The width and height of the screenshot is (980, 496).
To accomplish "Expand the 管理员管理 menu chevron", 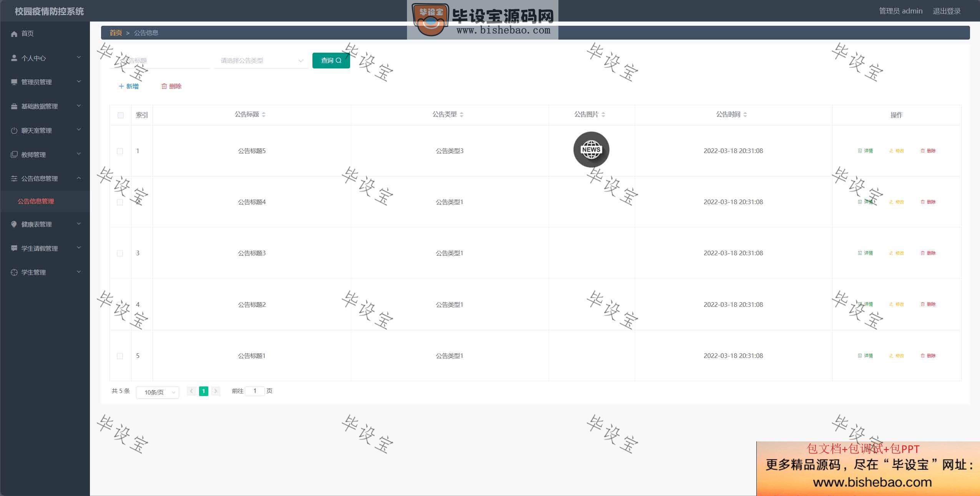I will [x=79, y=82].
